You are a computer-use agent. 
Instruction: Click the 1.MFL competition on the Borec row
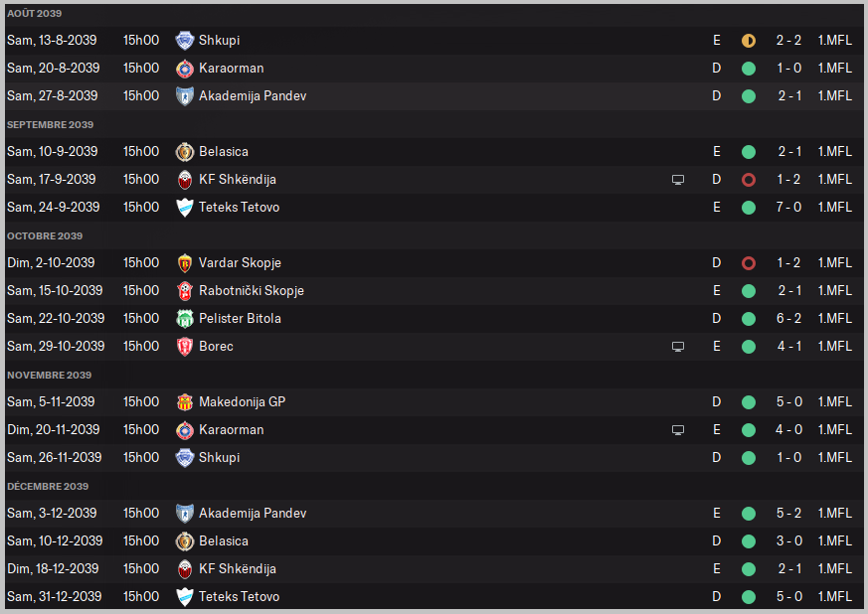pyautogui.click(x=834, y=347)
